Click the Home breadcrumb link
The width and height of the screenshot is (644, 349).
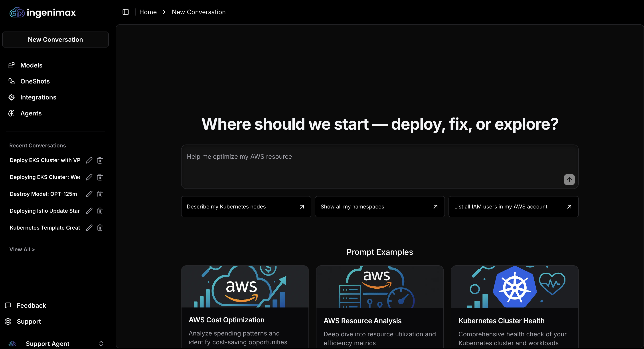click(x=148, y=12)
